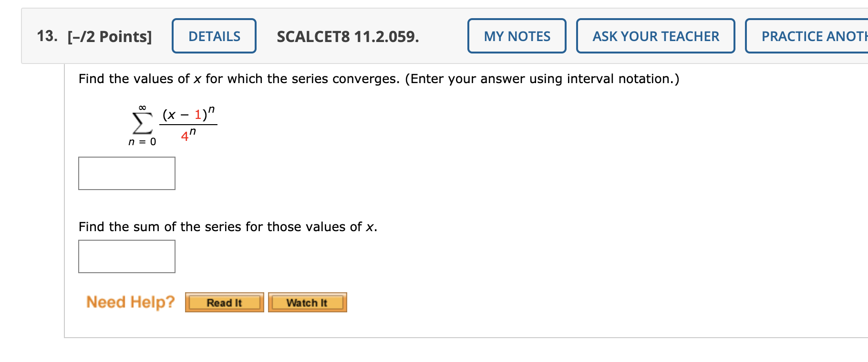Click the interval notation answer box
Screen dimensions: 868x362
[126, 173]
